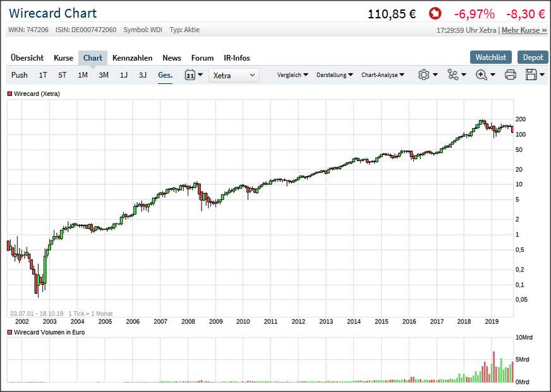Click the Wirecard Chart heading
551x392 pixels.
pos(52,13)
